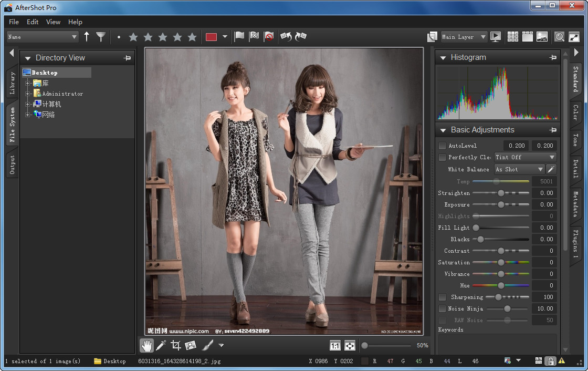Activate the Pan hand tool
The height and width of the screenshot is (371, 588).
146,345
